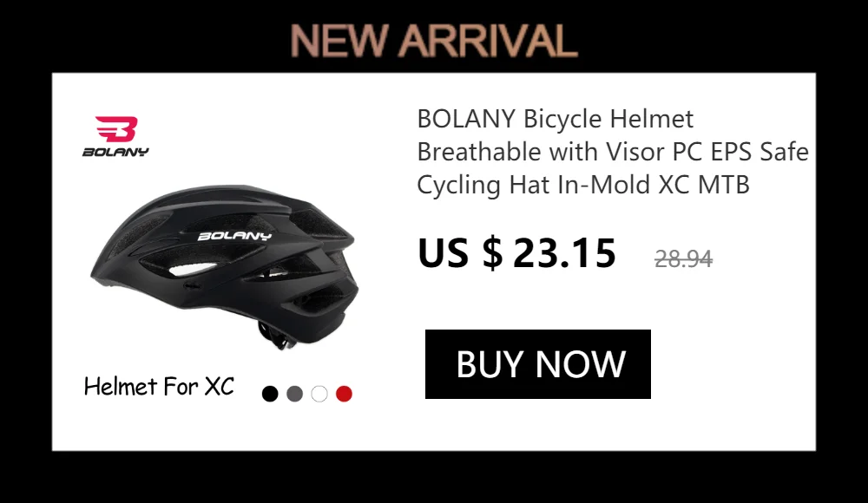The width and height of the screenshot is (868, 503).
Task: Open the black helmet product image
Action: [225, 267]
